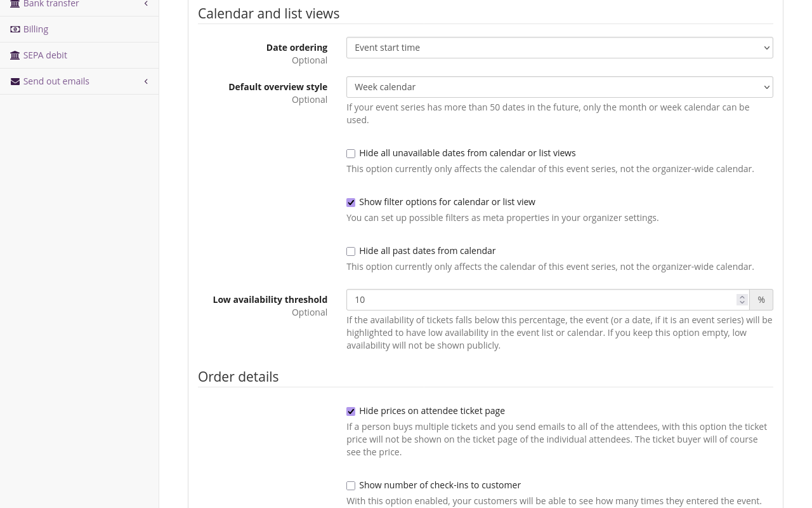Viewport: 812px width, 508px height.
Task: Select the SEPA debit sidebar entry
Action: [45, 55]
